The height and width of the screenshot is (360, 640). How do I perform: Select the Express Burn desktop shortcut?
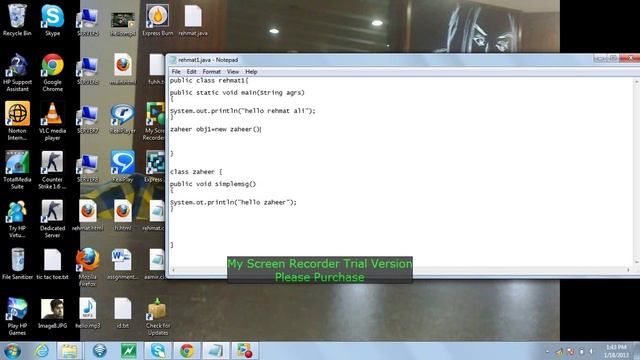point(158,20)
